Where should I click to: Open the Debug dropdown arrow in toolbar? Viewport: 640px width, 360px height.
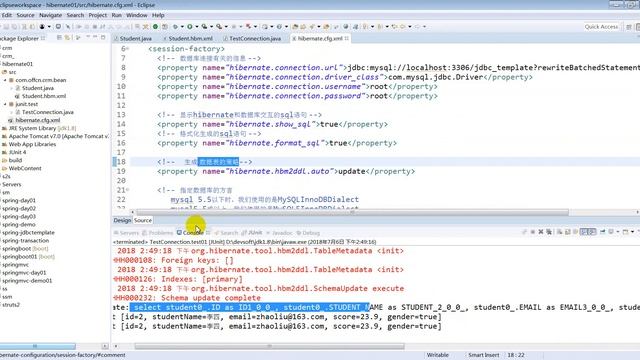[182, 27]
